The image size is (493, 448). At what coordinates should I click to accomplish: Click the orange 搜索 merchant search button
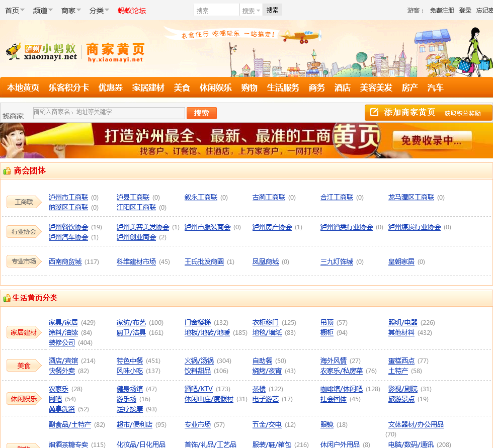pos(202,113)
